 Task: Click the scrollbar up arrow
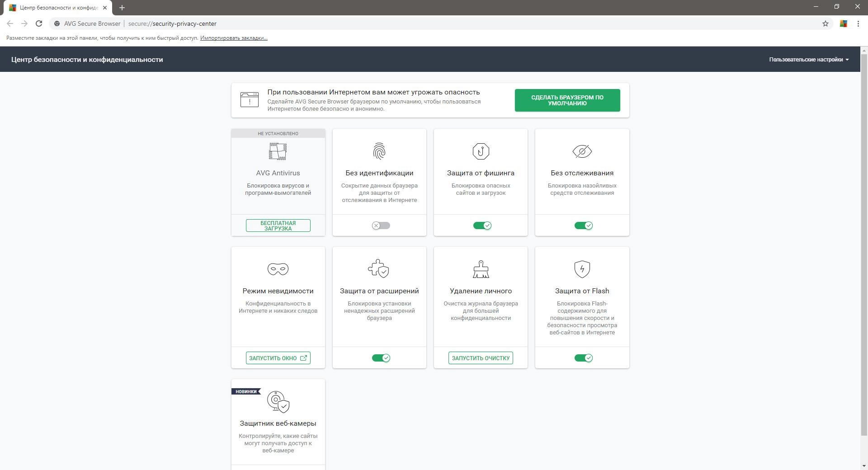point(864,50)
